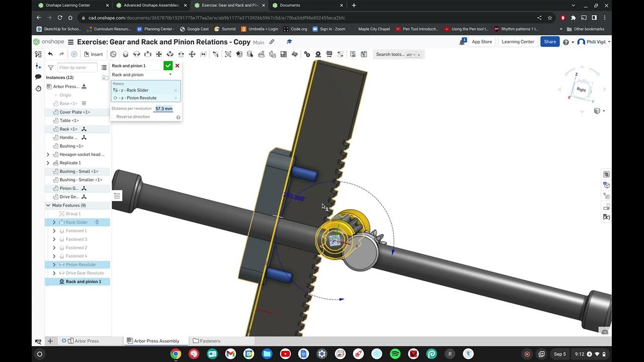
Task: Click the Right face of view cube
Action: click(x=581, y=89)
